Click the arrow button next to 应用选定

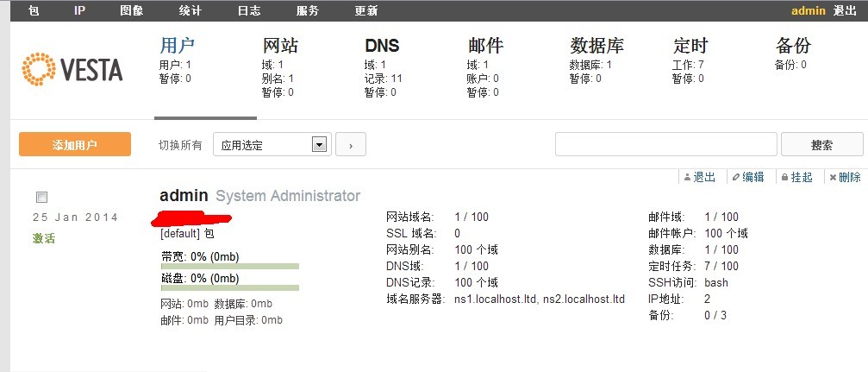pyautogui.click(x=351, y=144)
